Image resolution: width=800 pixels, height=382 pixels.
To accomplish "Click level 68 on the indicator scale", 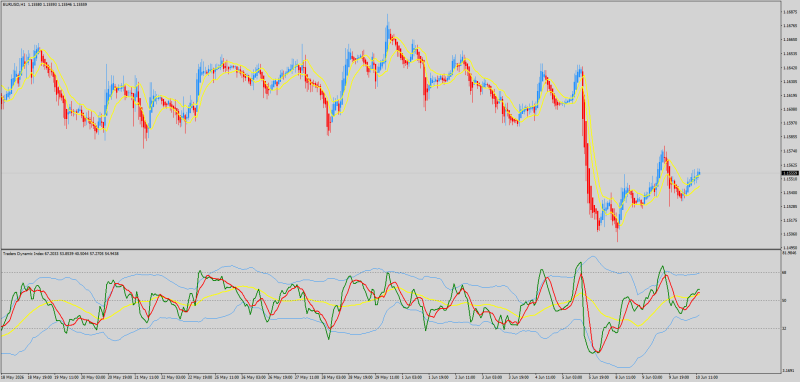I will pyautogui.click(x=784, y=273).
